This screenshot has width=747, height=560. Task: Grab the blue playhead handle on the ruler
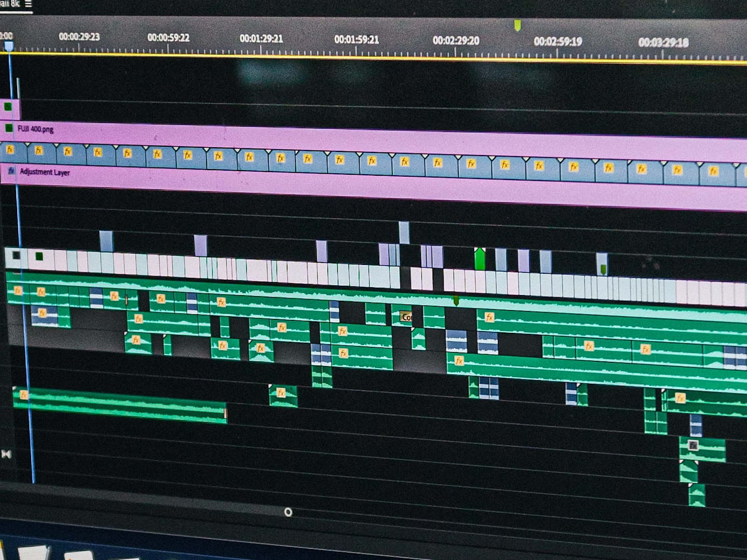[9, 47]
